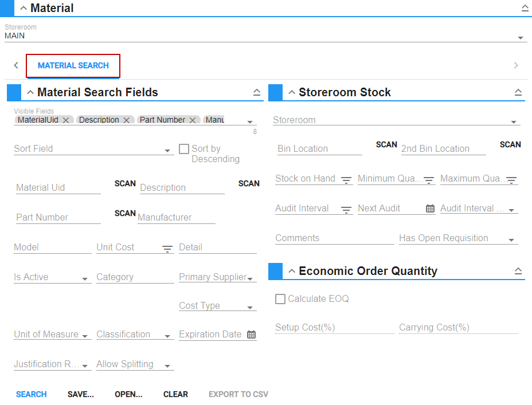Open the Stock on Hand filter icon
Image resolution: width=532 pixels, height=405 pixels.
[x=346, y=180]
